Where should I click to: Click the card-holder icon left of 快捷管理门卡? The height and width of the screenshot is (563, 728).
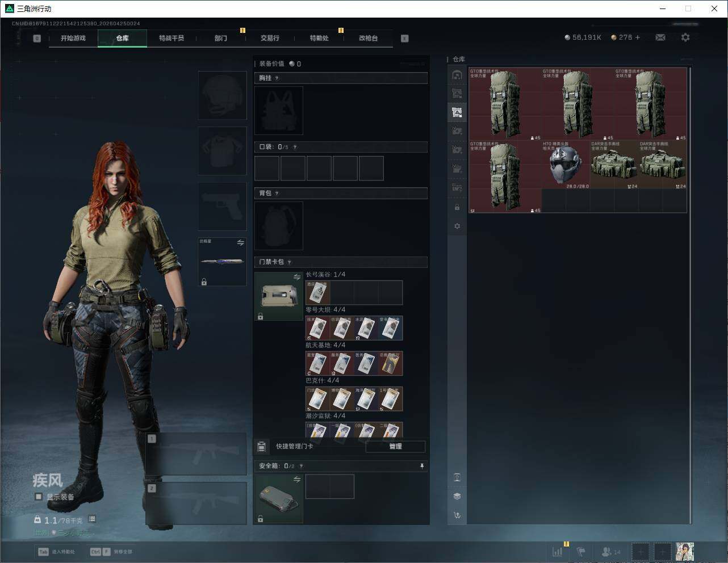[x=261, y=447]
